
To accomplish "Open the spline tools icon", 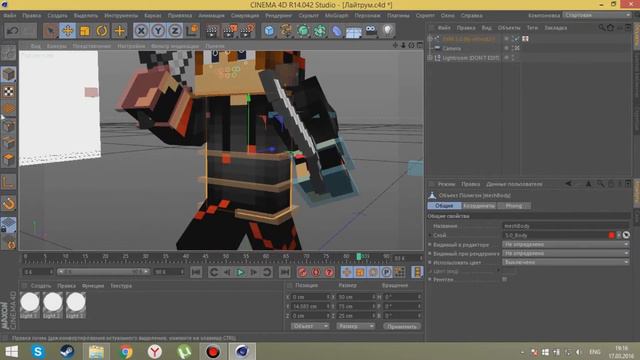I will tap(286, 31).
